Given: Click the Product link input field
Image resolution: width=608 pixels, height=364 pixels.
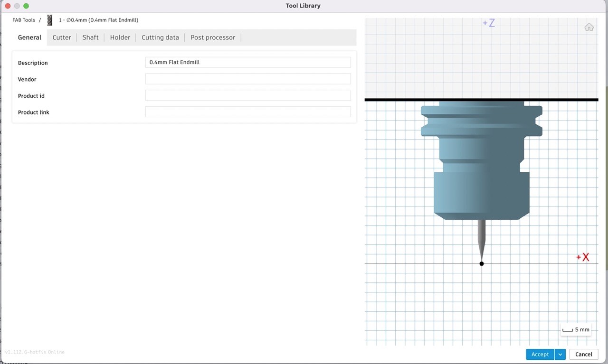Looking at the screenshot, I should (248, 112).
